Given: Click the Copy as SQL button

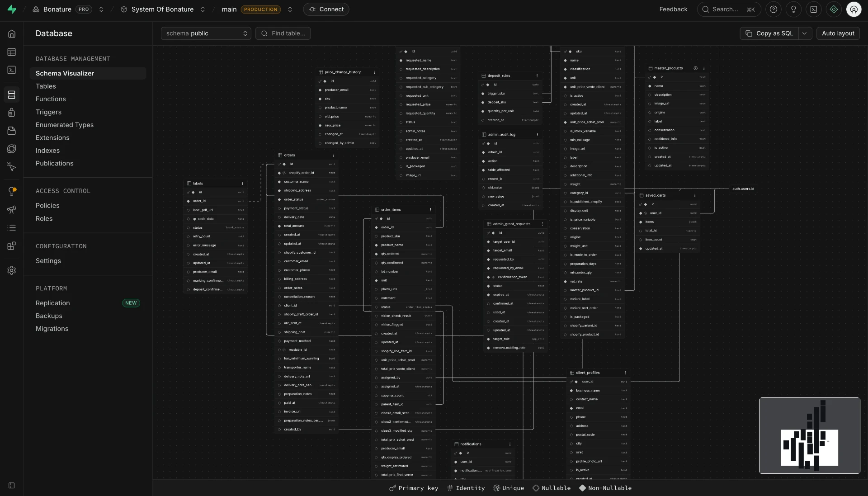Looking at the screenshot, I should 769,33.
